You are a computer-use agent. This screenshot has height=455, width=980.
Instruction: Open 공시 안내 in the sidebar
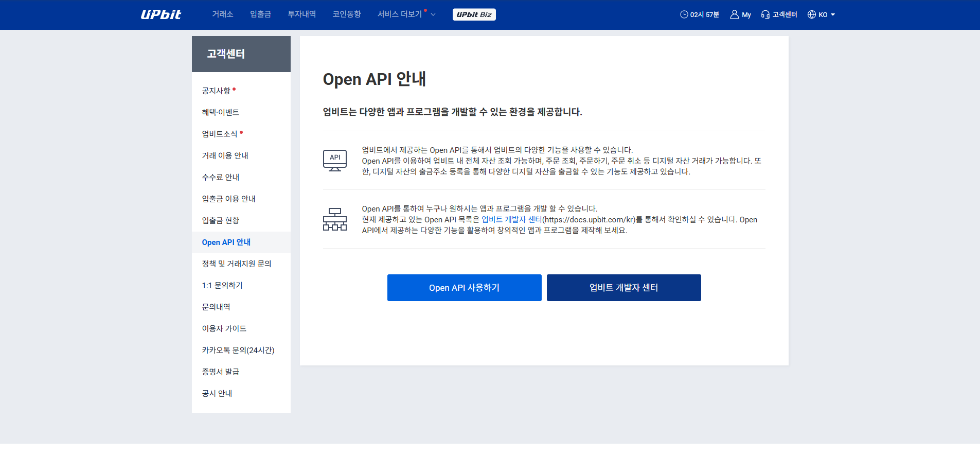[x=217, y=393]
